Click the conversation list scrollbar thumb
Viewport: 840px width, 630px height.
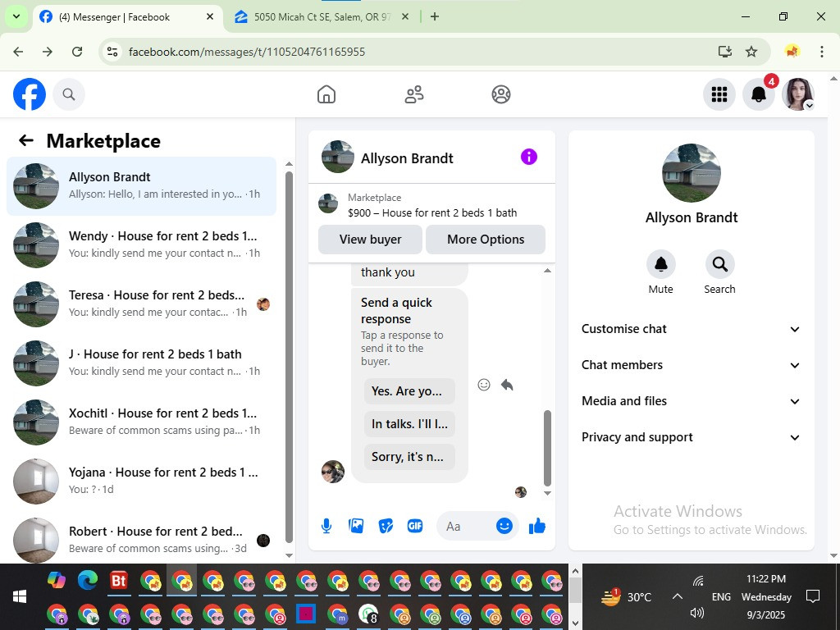(289, 358)
